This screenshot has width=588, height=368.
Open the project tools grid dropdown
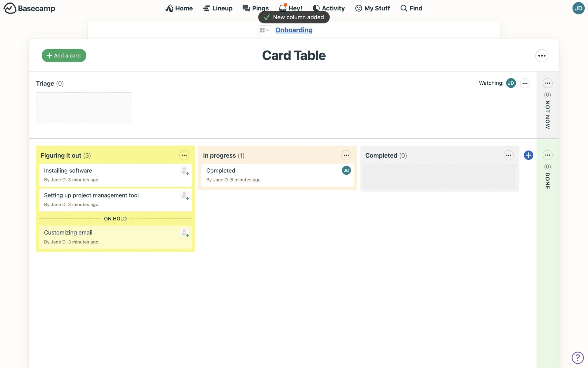pos(264,30)
